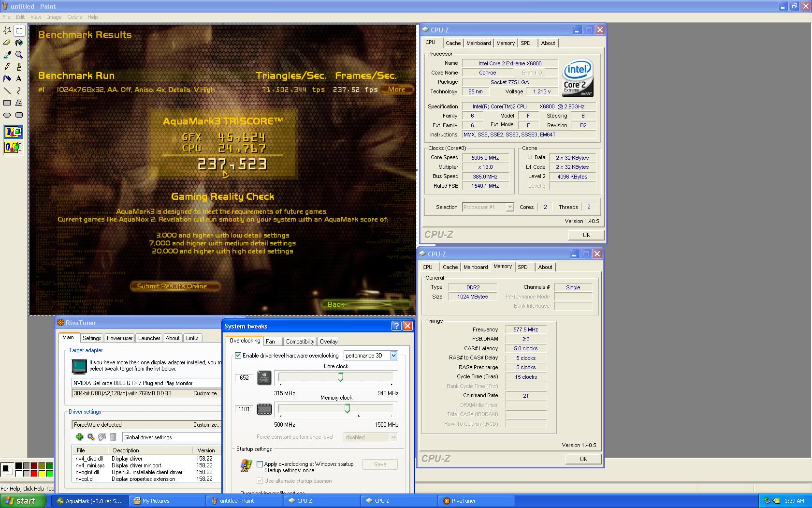
Task: Select the straight Line tool
Action: [x=7, y=90]
